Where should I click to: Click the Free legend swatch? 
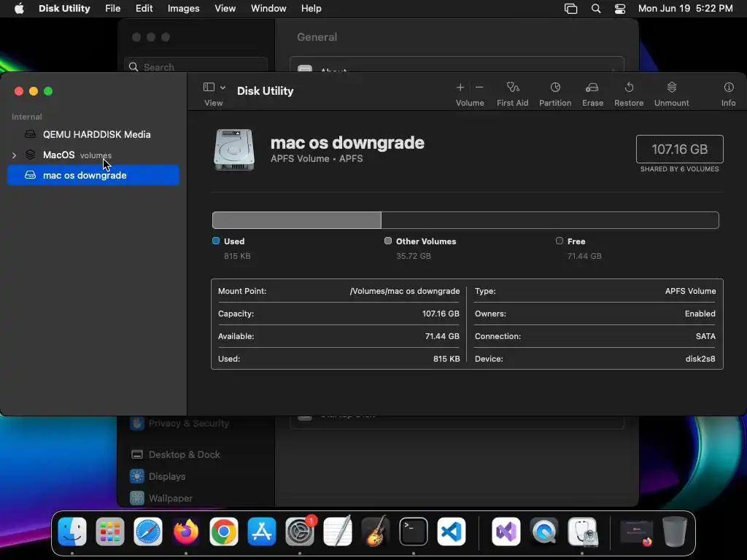pos(560,241)
